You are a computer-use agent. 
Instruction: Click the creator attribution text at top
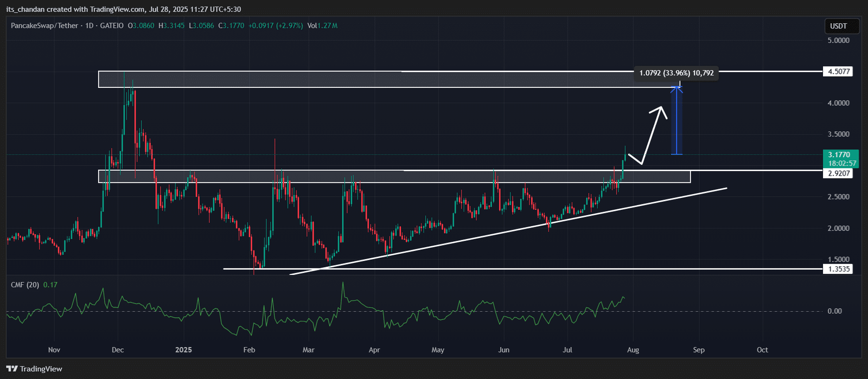[x=123, y=9]
